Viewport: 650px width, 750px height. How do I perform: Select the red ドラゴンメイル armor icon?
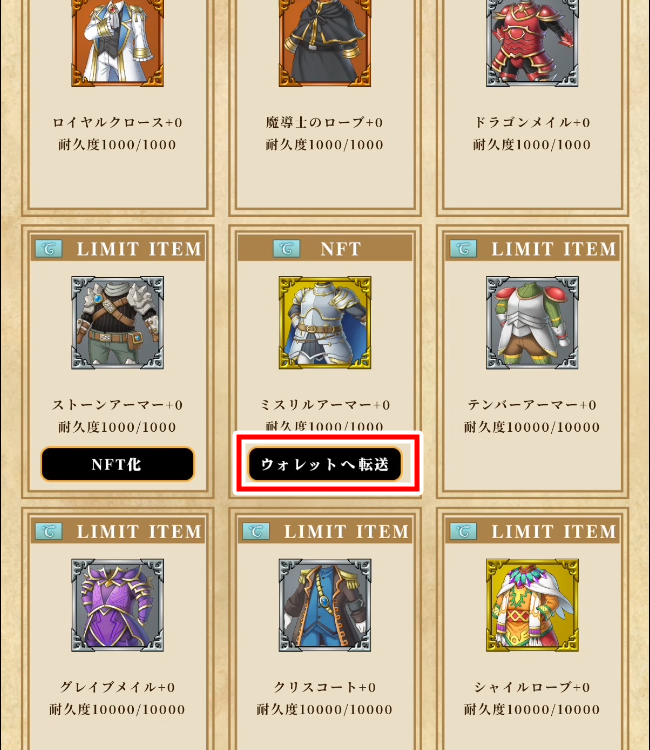tap(532, 43)
